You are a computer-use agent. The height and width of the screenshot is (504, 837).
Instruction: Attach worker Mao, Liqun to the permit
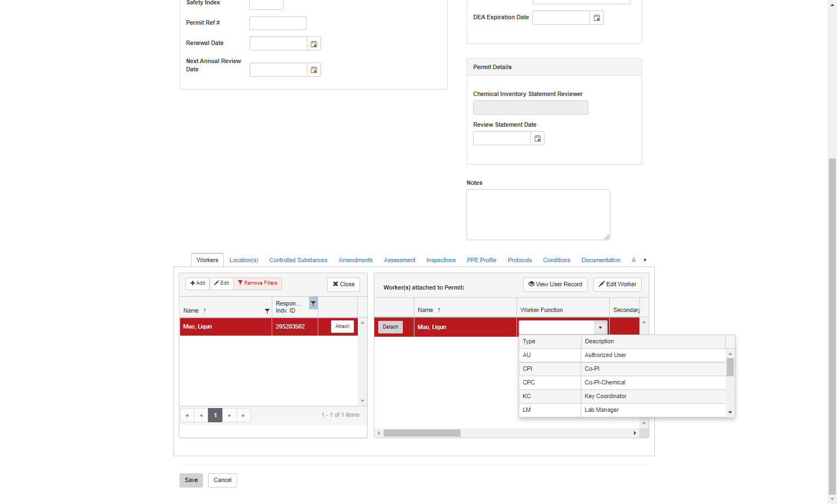click(342, 327)
